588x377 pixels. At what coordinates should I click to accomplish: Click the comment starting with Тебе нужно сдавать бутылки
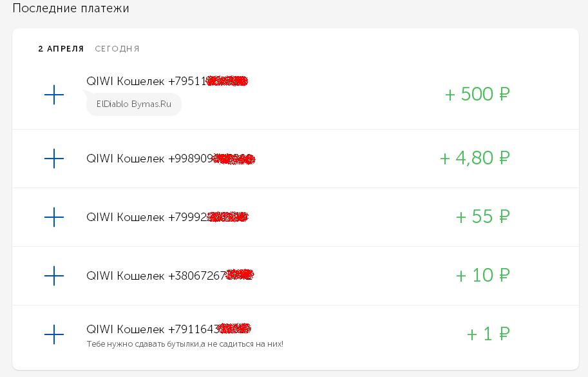pos(185,344)
